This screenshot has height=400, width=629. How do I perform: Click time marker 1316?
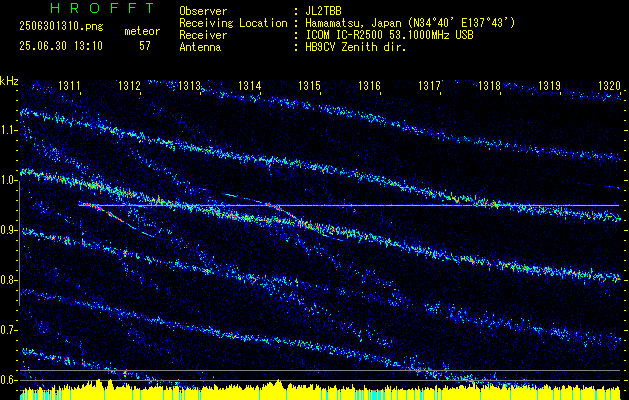click(369, 85)
